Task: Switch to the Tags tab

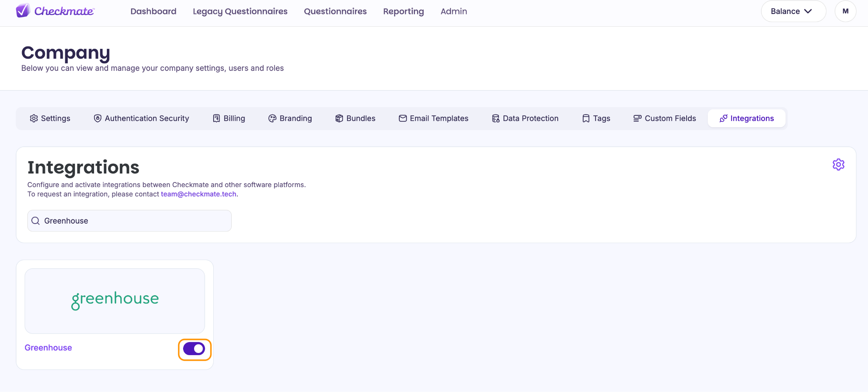Action: [596, 118]
